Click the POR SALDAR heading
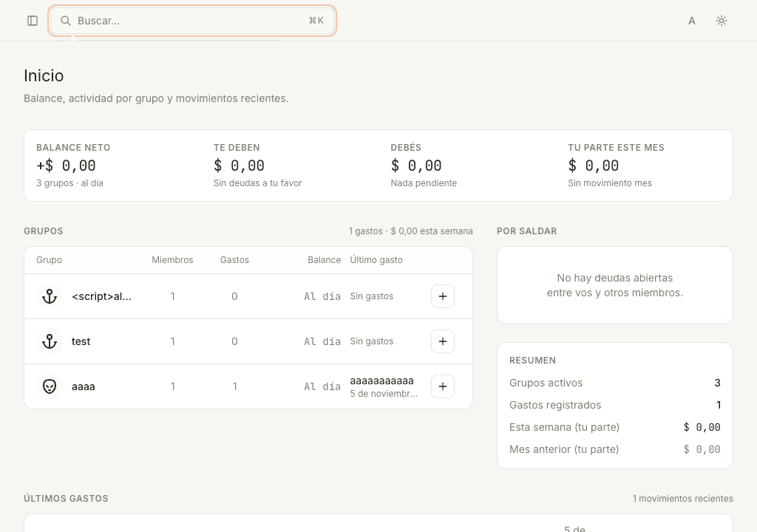Screen dimensions: 757x532 click(526, 231)
